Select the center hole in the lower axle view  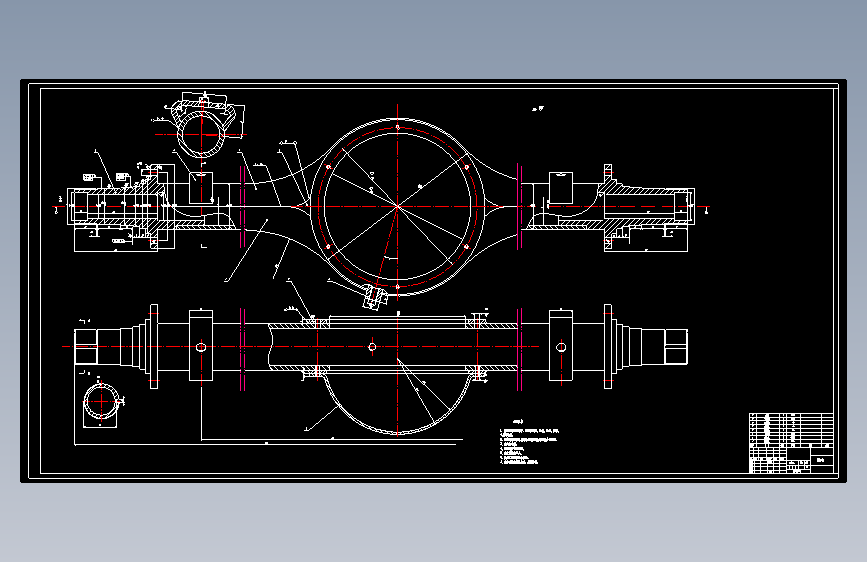(x=372, y=347)
